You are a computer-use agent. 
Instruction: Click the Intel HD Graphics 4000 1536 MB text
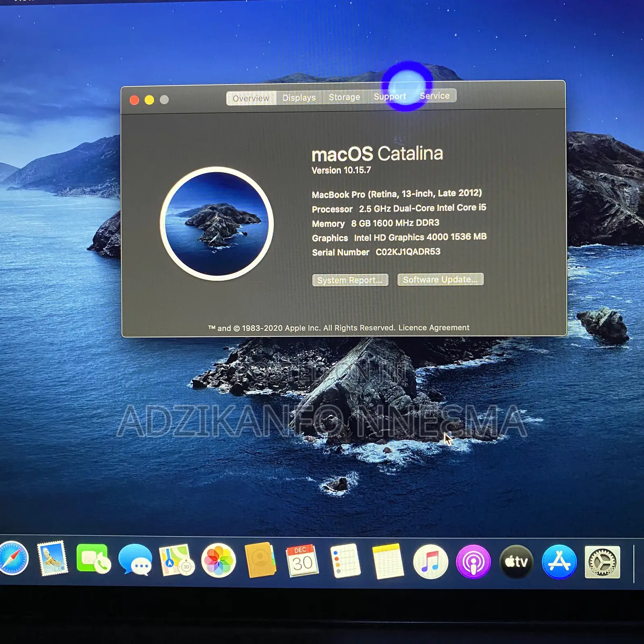coord(421,237)
